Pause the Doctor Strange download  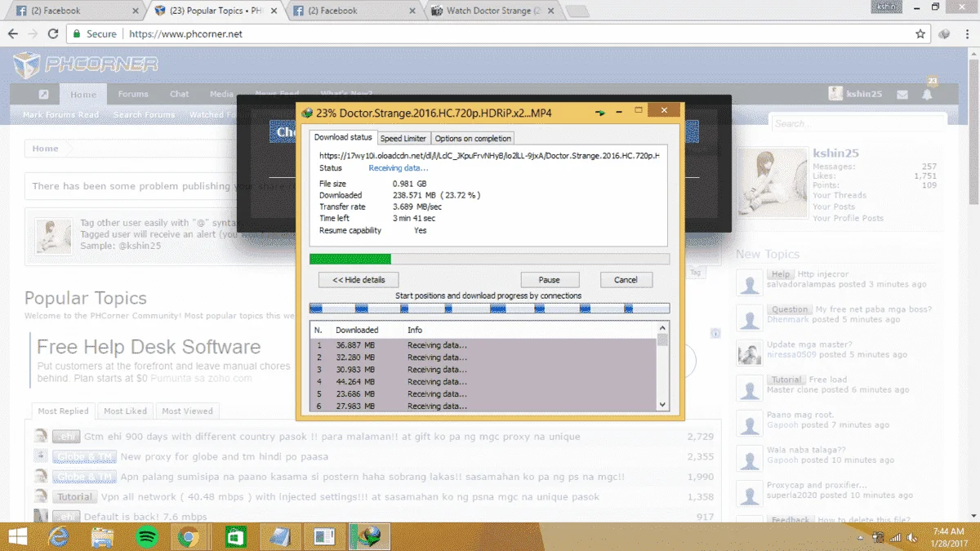(550, 279)
